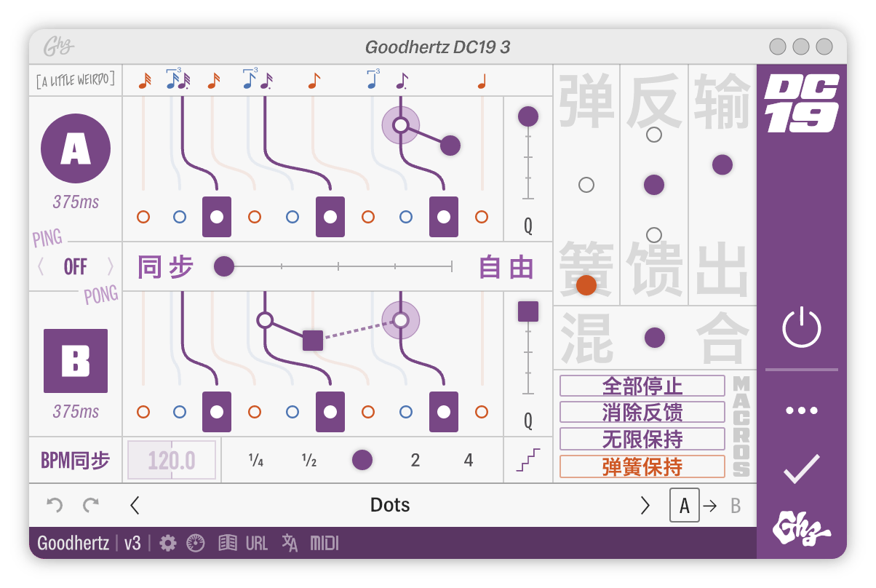Select the leftmost orange note icon
Viewport: 876px width, 588px height.
[x=144, y=81]
